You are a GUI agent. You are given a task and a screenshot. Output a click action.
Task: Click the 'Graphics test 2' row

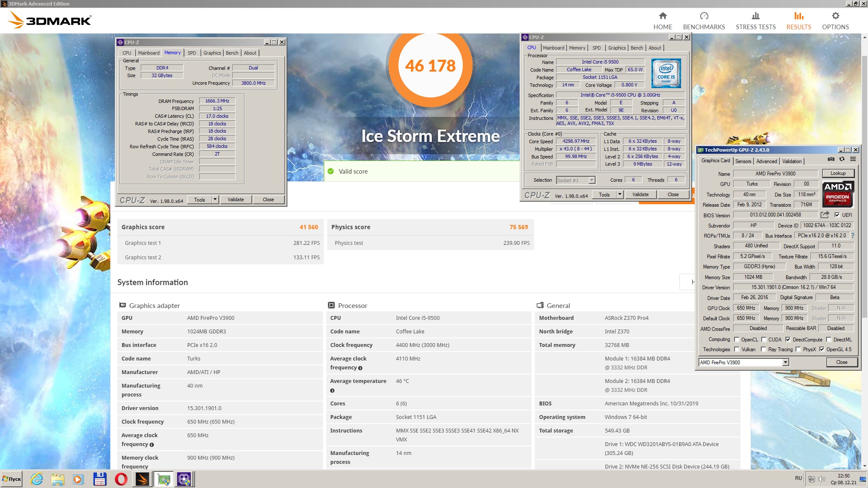220,257
